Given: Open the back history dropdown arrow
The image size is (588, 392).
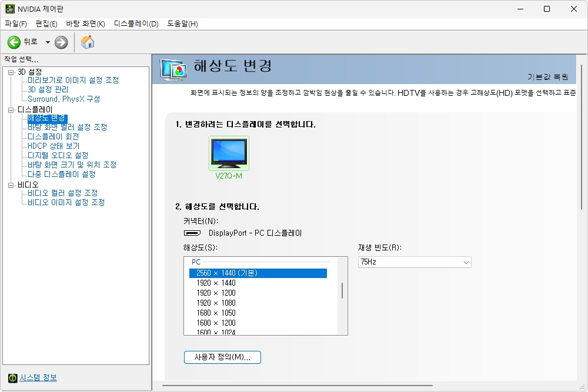Looking at the screenshot, I should coord(48,42).
